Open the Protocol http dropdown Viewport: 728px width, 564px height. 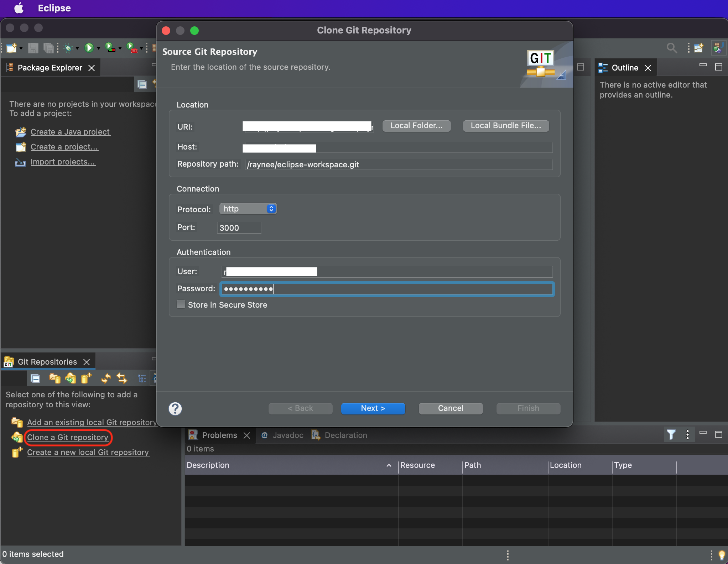click(248, 209)
